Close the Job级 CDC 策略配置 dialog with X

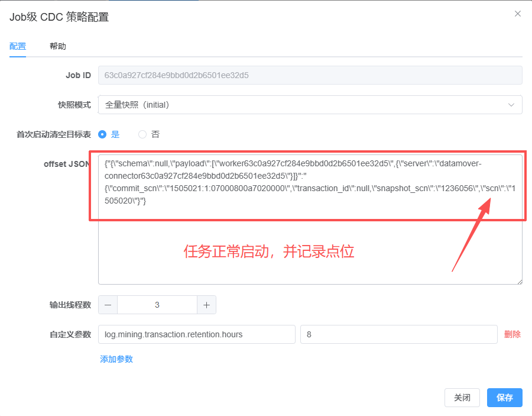[x=517, y=14]
